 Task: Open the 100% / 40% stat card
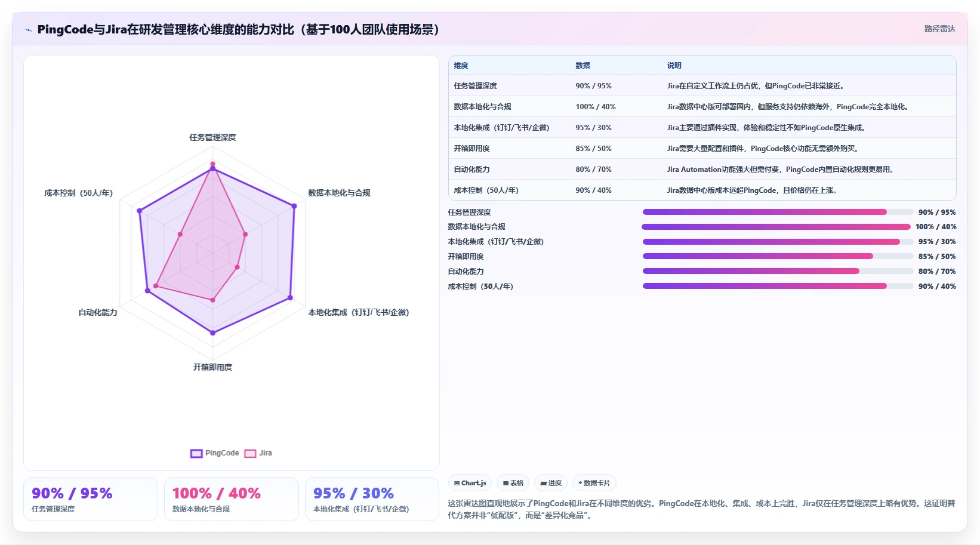tap(232, 499)
